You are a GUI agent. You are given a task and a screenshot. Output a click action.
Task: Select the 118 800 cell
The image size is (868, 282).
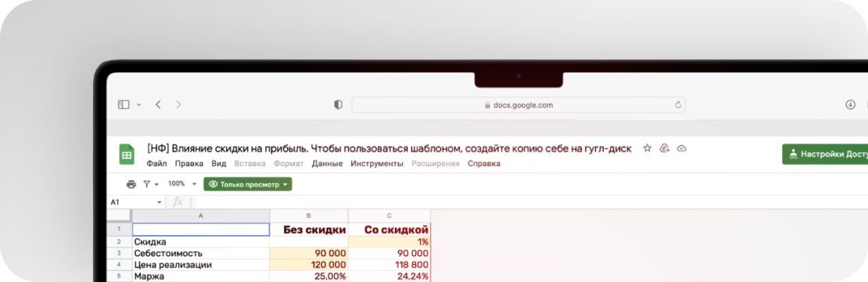coord(389,265)
